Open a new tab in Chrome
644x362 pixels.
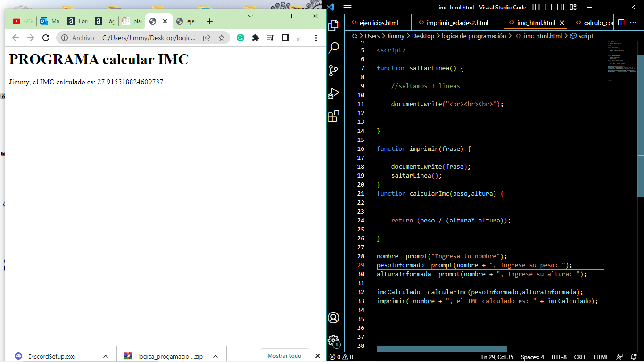pos(210,21)
